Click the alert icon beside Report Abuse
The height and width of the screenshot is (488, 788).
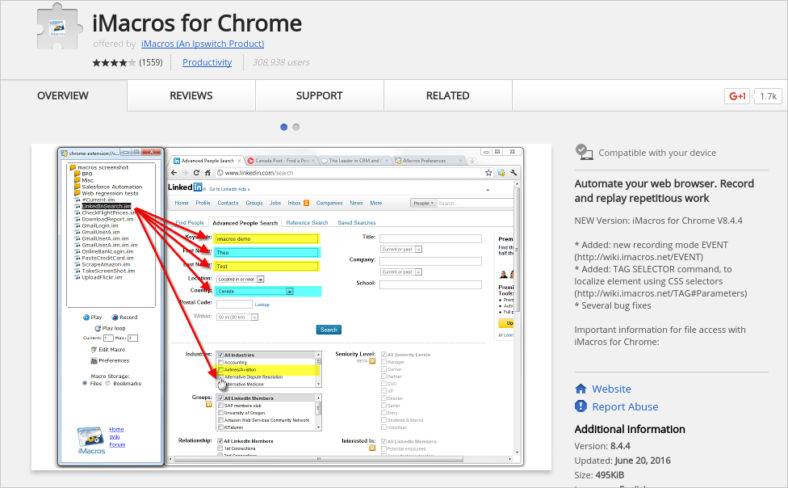point(580,406)
